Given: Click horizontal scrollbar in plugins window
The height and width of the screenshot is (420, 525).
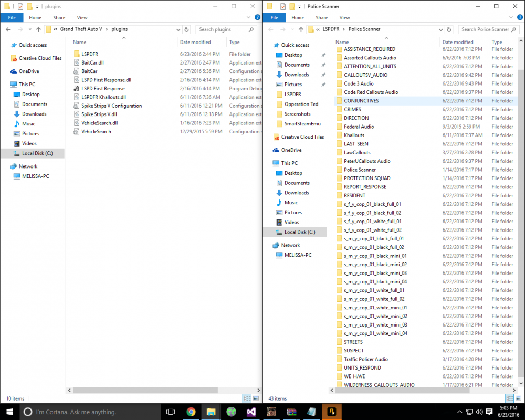Looking at the screenshot, I should pos(145,390).
